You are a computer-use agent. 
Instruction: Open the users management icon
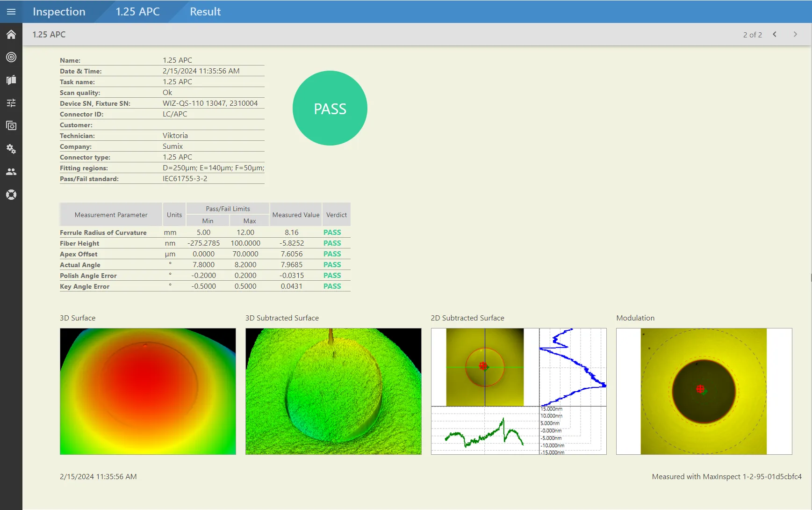click(11, 172)
